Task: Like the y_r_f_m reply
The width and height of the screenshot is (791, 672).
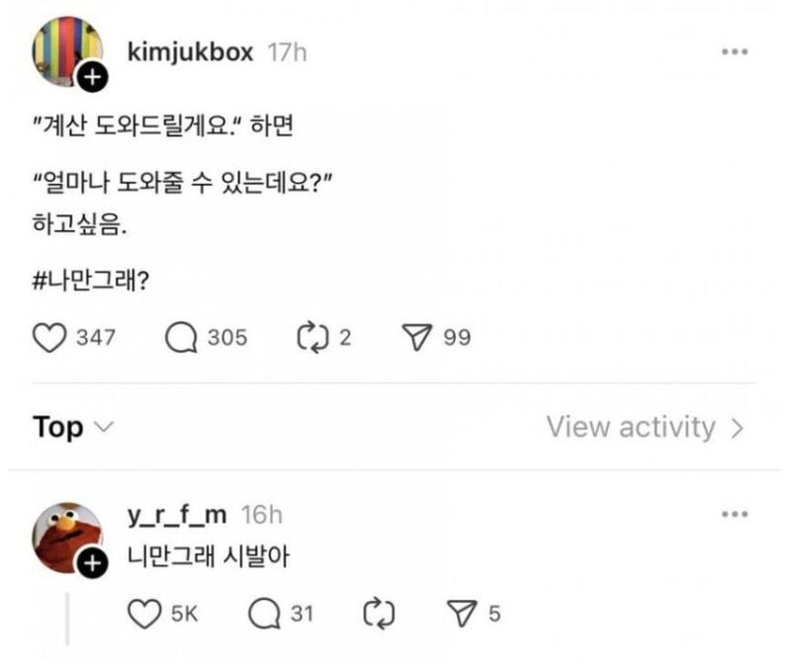Action: coord(145,614)
